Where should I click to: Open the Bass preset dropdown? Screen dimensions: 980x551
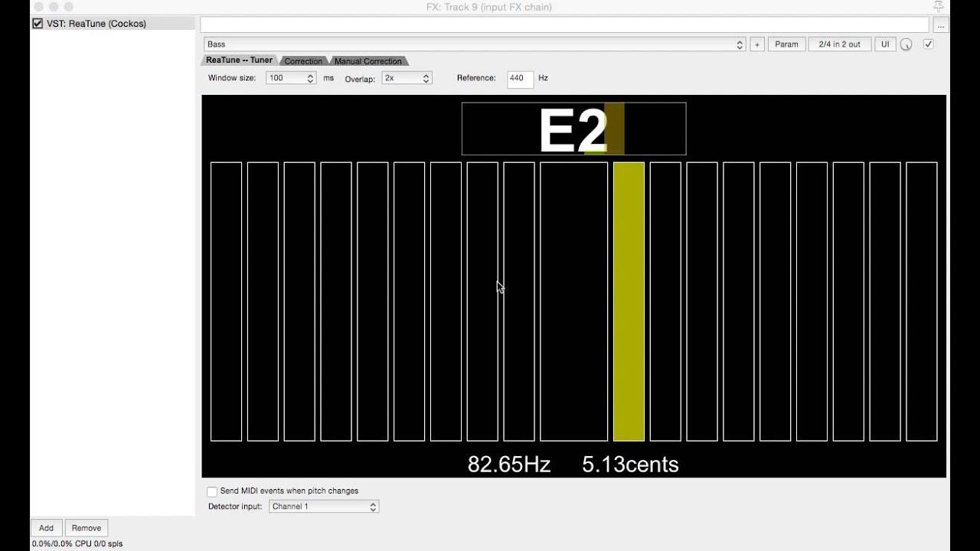475,44
